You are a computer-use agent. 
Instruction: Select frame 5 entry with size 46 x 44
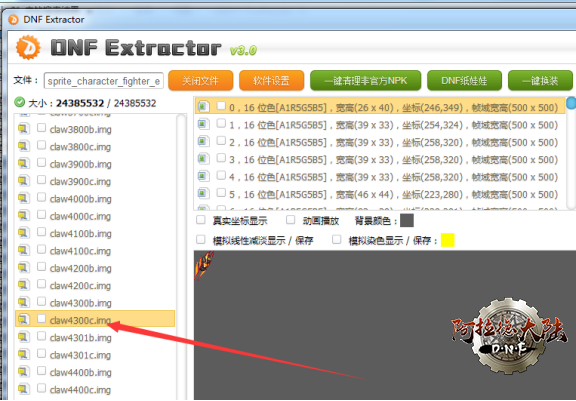pyautogui.click(x=380, y=194)
